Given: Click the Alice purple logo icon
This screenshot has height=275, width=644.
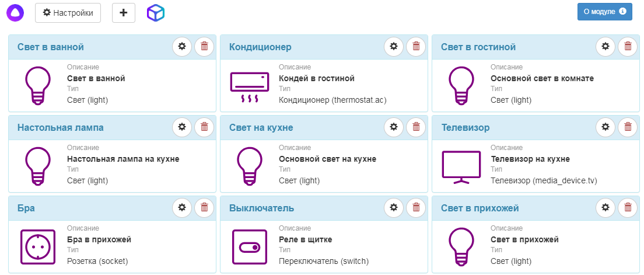Looking at the screenshot, I should [x=16, y=12].
